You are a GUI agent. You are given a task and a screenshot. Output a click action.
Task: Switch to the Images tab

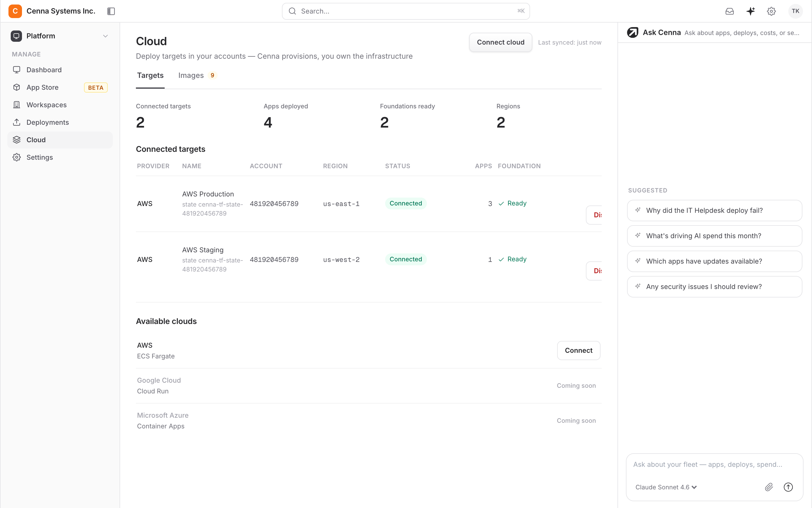198,76
